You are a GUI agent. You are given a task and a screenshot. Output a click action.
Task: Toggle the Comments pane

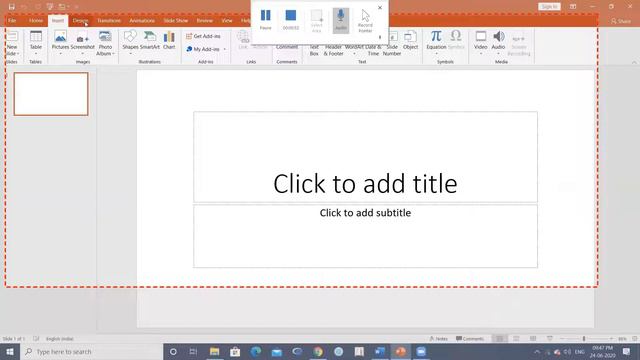pyautogui.click(x=470, y=339)
